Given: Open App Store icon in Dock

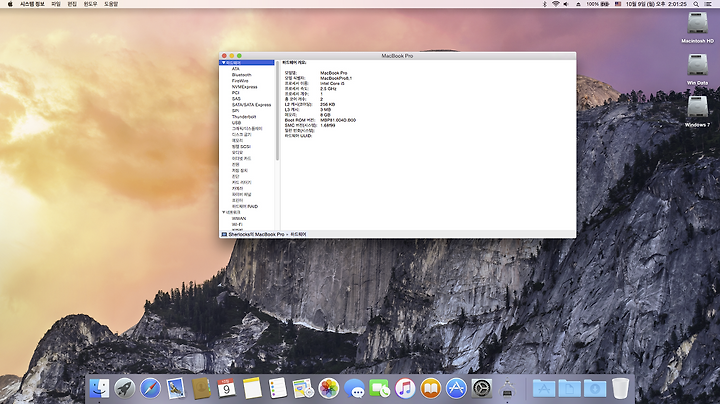Looking at the screenshot, I should pyautogui.click(x=456, y=388).
